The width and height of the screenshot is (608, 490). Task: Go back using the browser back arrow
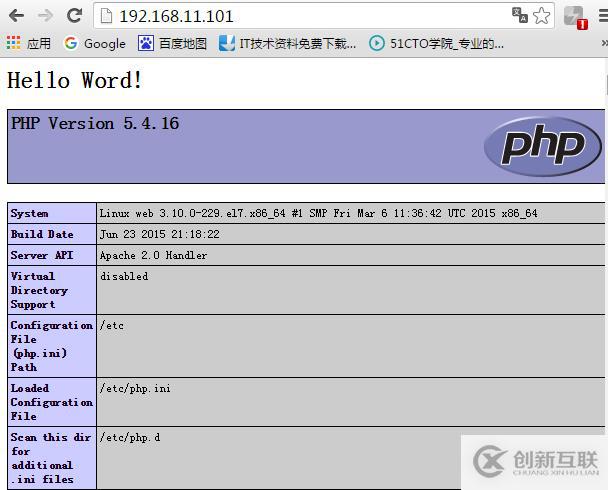tap(16, 16)
